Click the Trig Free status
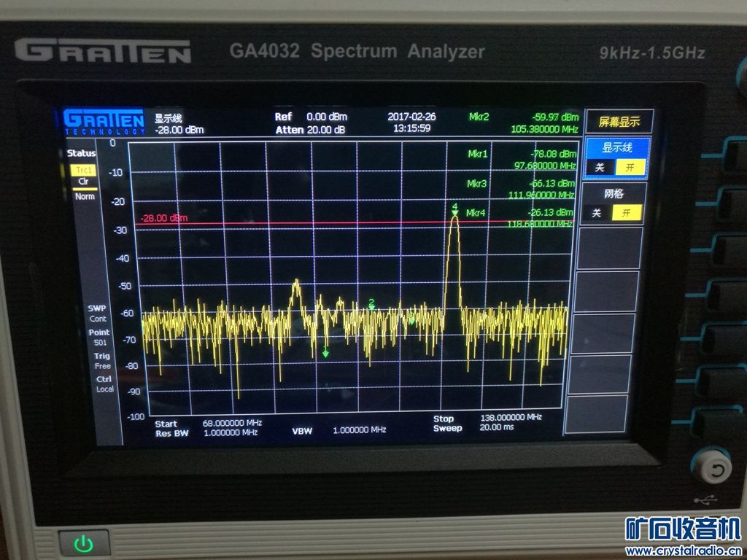 [x=102, y=361]
